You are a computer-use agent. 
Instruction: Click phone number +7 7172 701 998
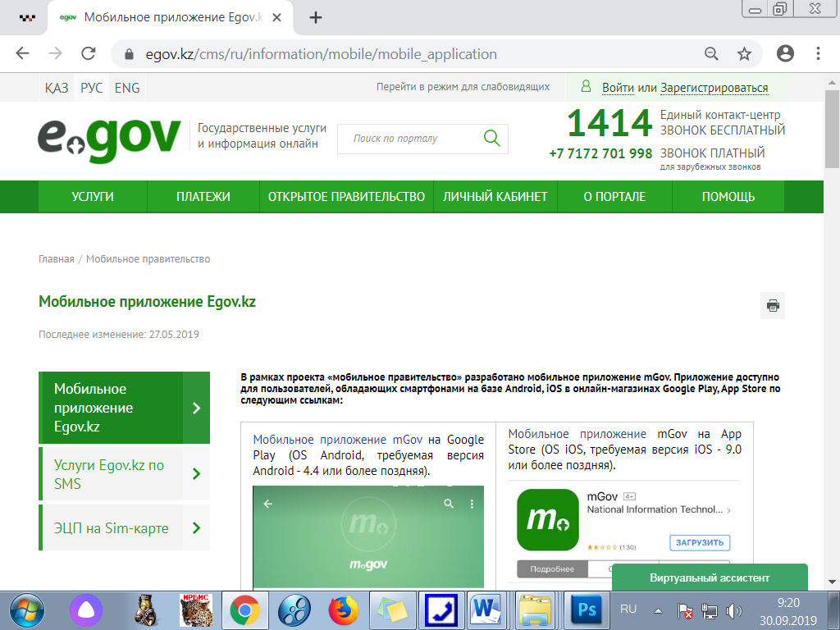click(600, 153)
